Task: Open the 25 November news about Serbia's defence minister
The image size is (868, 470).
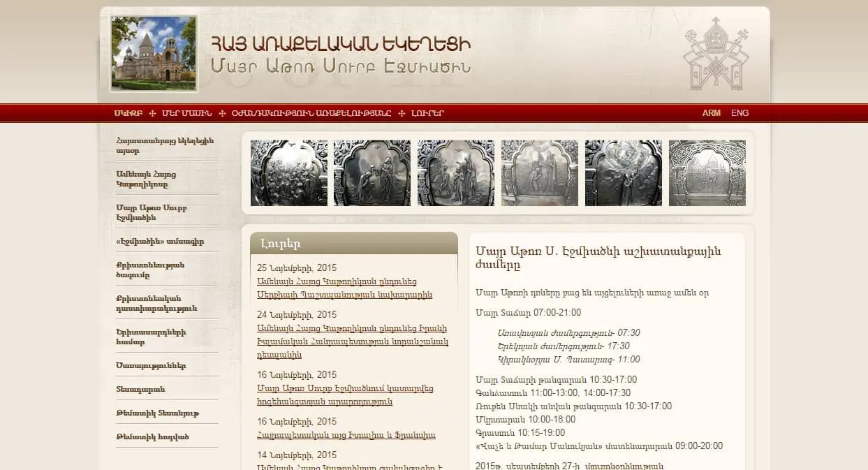Action: click(344, 288)
